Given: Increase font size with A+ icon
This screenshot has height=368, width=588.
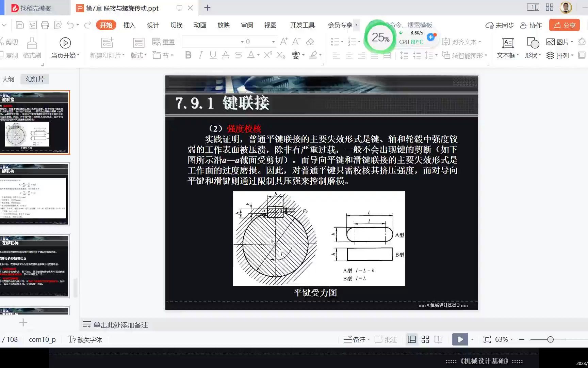Looking at the screenshot, I should (284, 42).
